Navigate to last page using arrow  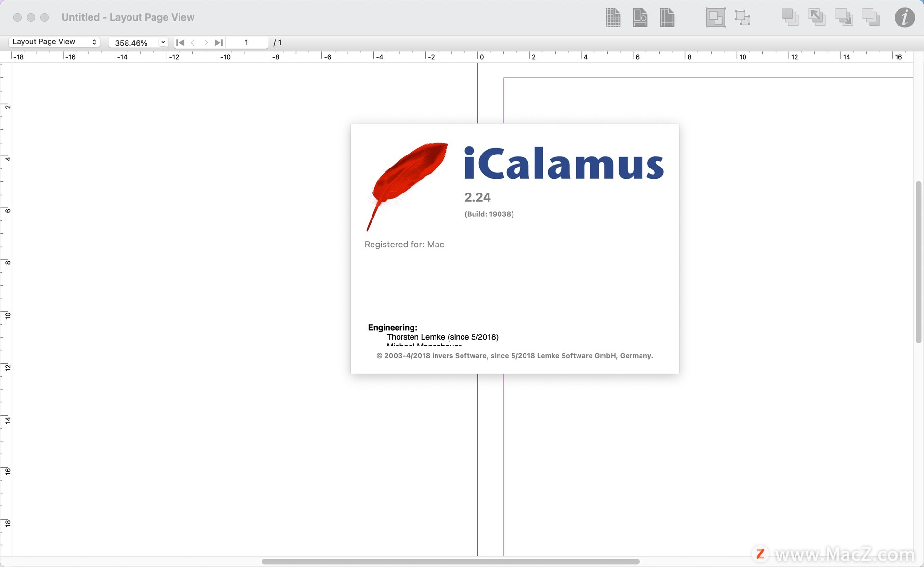pyautogui.click(x=219, y=42)
